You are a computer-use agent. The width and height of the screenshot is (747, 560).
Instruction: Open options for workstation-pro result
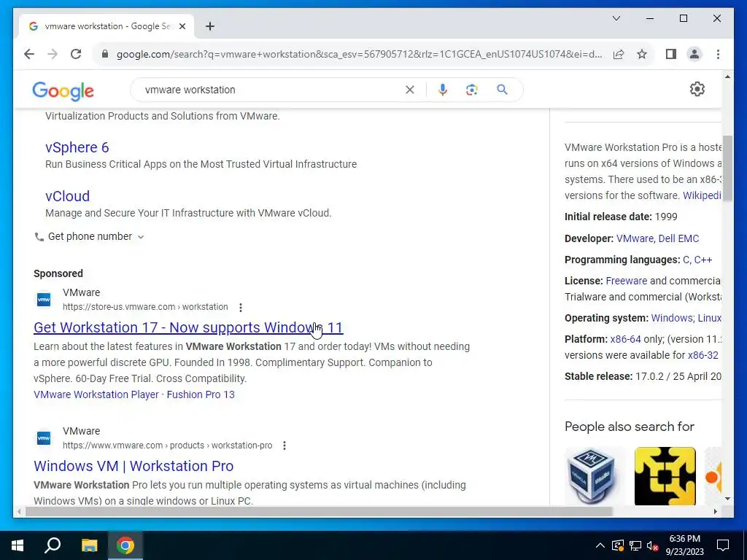click(285, 446)
